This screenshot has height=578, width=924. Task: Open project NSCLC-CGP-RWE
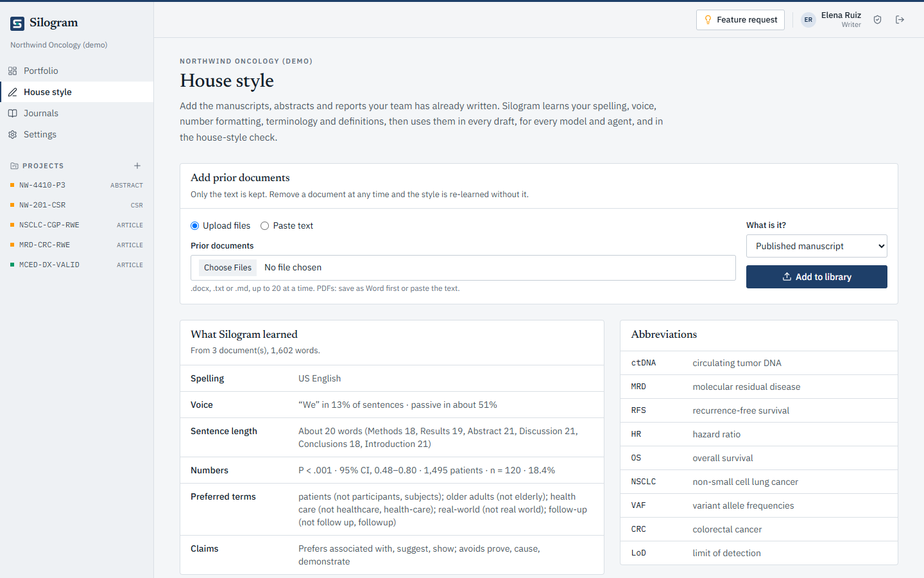coord(77,225)
